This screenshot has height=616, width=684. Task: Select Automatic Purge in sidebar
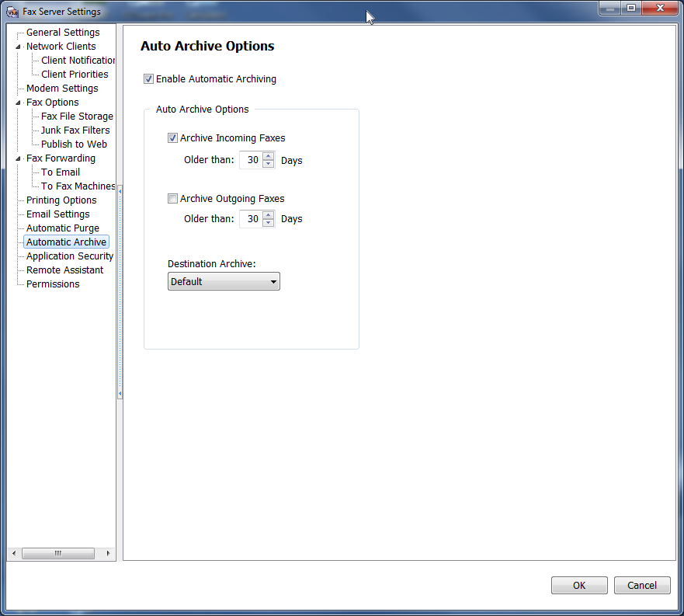(x=63, y=228)
